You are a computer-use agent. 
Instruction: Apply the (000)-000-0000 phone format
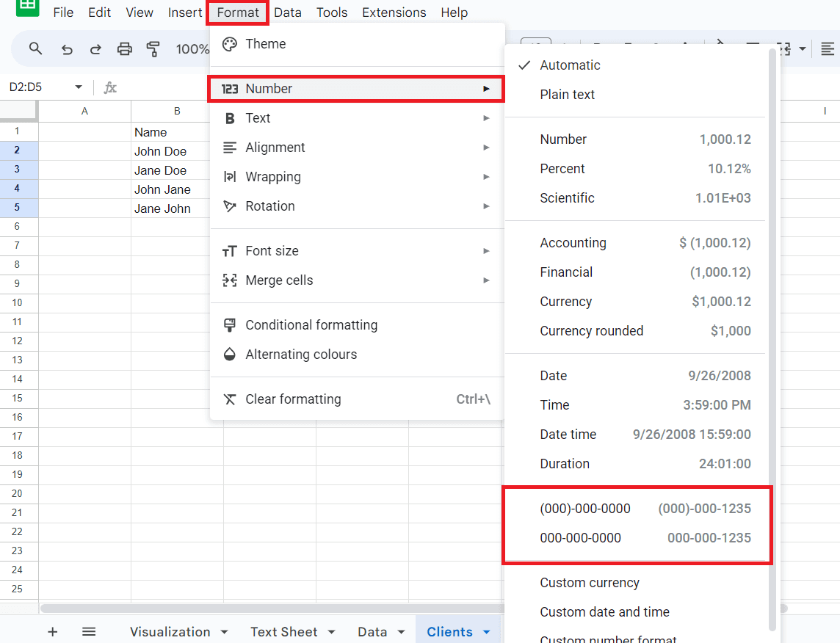635,509
